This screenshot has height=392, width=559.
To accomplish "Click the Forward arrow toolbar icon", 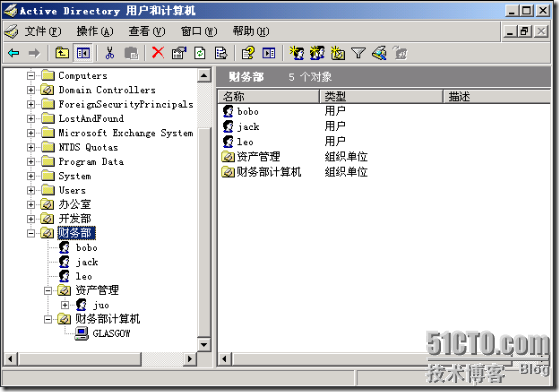I will (34, 53).
